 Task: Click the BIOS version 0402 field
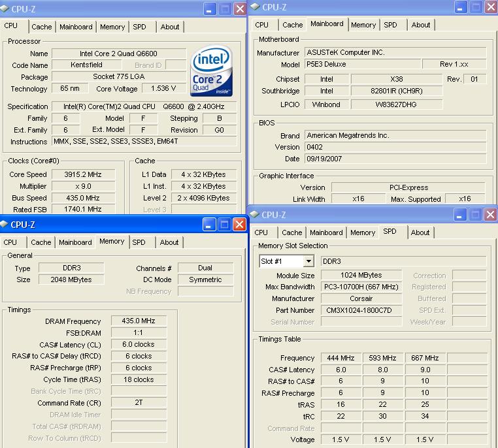(x=395, y=147)
